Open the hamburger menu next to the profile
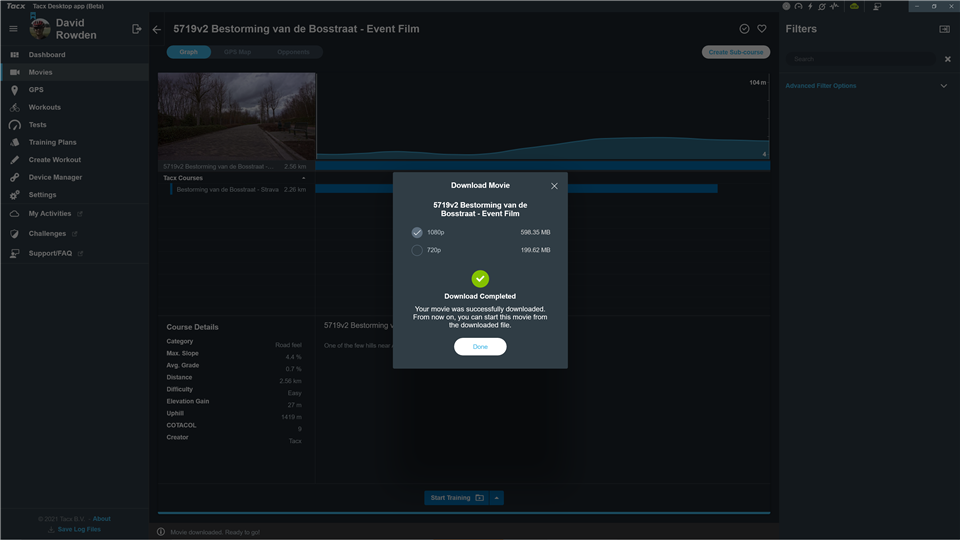960x540 pixels. [x=13, y=29]
